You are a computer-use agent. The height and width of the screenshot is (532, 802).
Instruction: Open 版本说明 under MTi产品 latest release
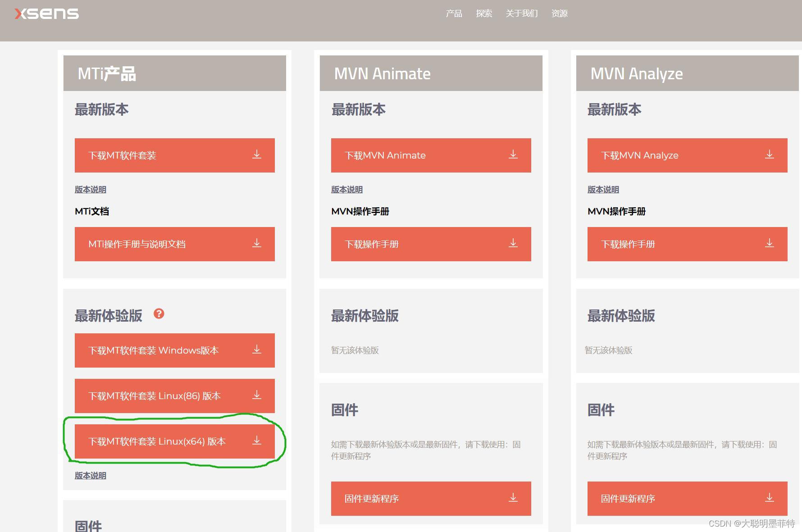[90, 189]
